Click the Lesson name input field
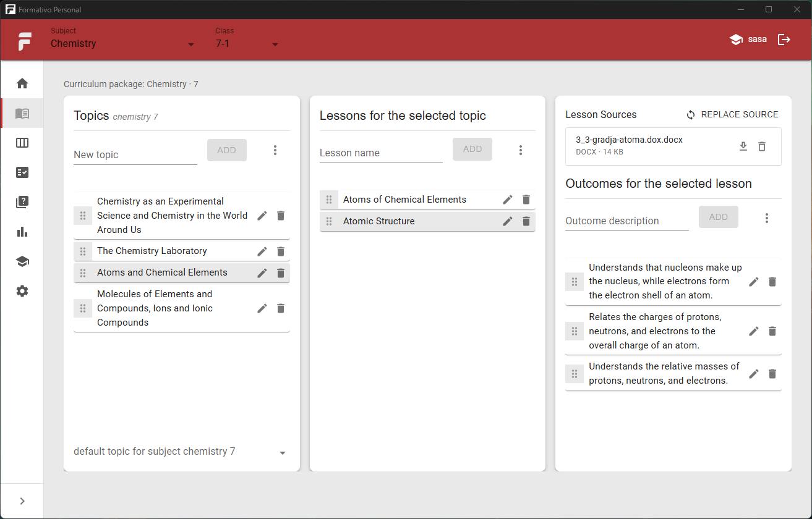Viewport: 812px width, 519px height. tap(381, 153)
